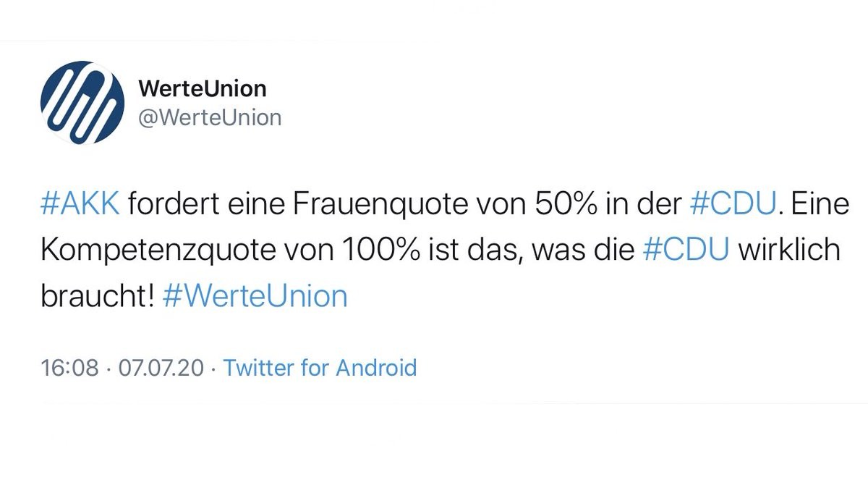Follow the #WerteUnion hashtag in the tweet
868x488 pixels.
[x=255, y=296]
